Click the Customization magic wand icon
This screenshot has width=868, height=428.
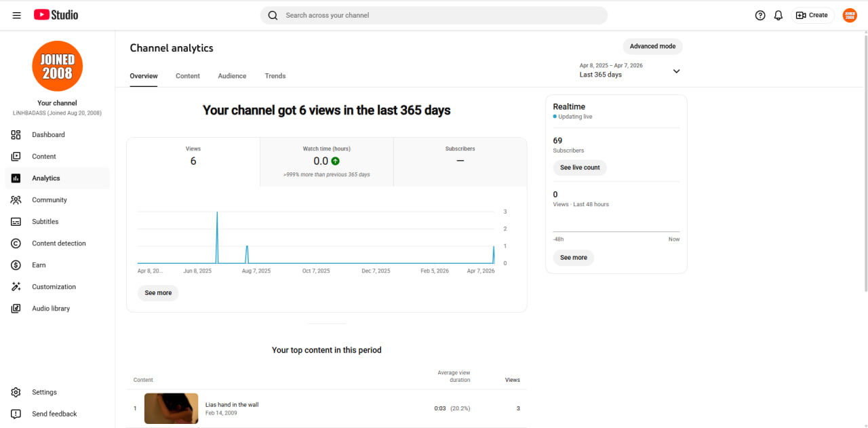pos(16,287)
